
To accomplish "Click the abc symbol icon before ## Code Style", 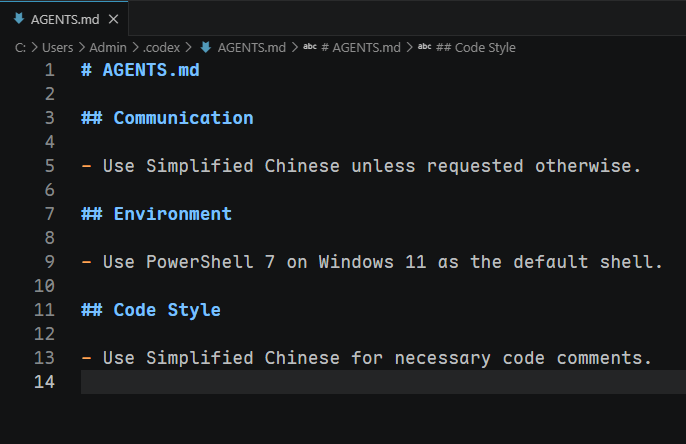I will [x=424, y=47].
